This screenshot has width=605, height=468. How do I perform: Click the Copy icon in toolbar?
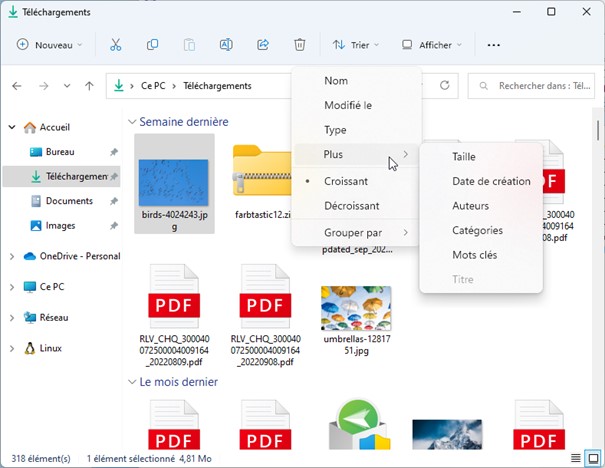click(152, 45)
